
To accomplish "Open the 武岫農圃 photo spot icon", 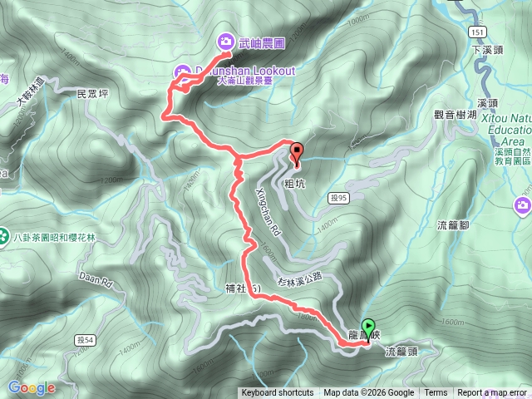I will 225,42.
